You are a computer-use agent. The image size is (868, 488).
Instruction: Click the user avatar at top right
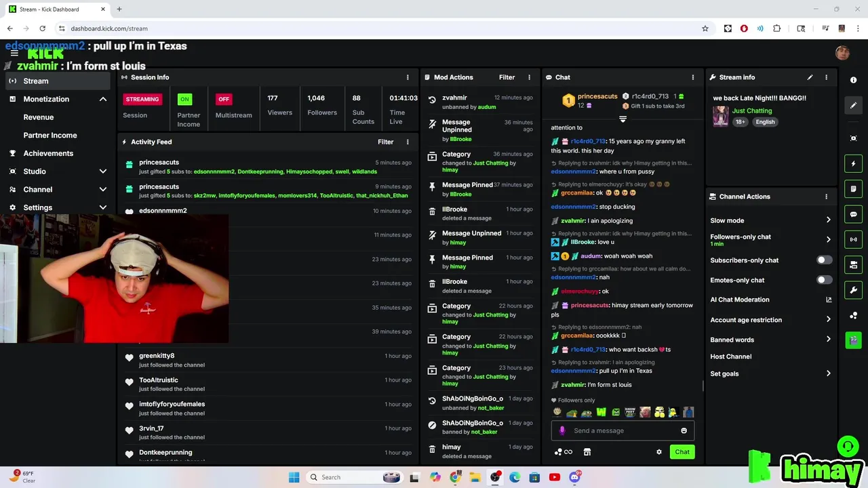pos(843,53)
